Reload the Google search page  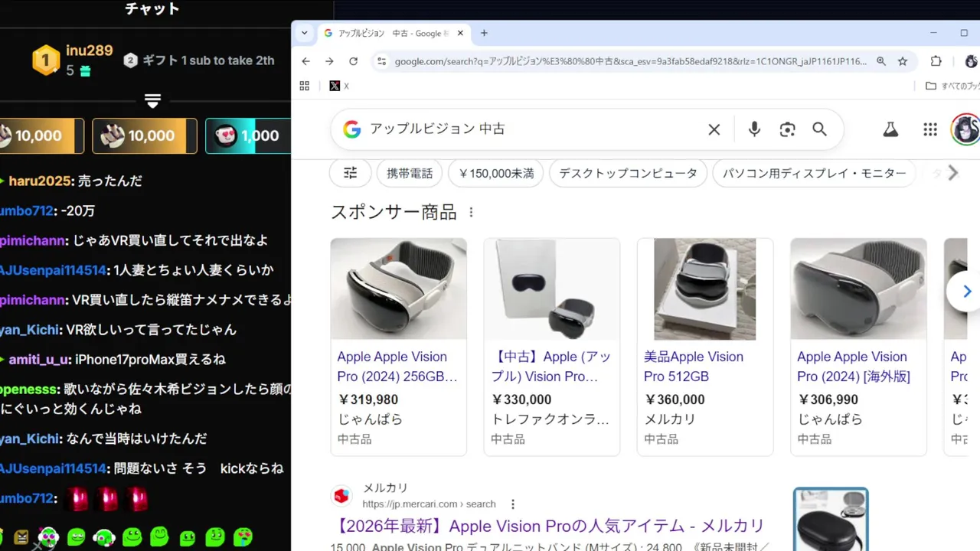coord(353,61)
